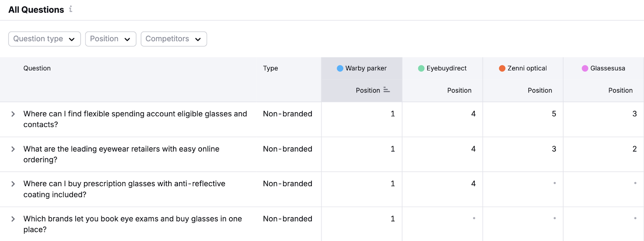Expand the flexible spending account question row
The height and width of the screenshot is (241, 644).
pyautogui.click(x=13, y=114)
